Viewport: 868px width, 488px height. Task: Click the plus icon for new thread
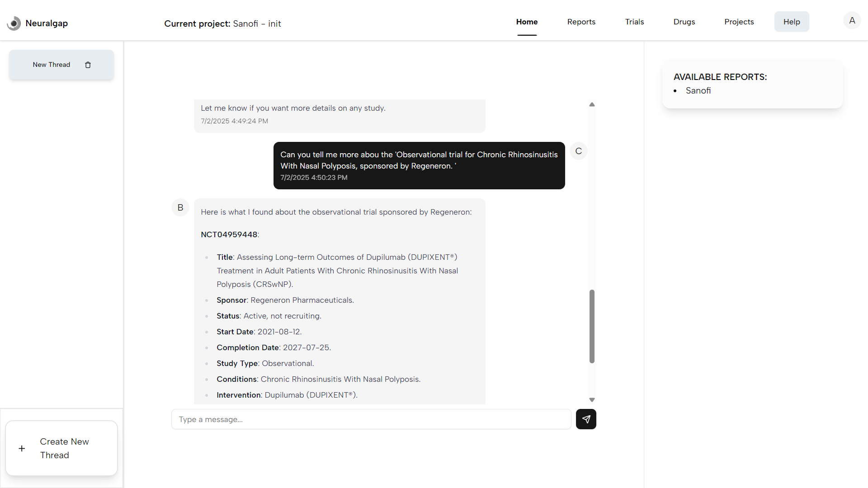pos(22,449)
